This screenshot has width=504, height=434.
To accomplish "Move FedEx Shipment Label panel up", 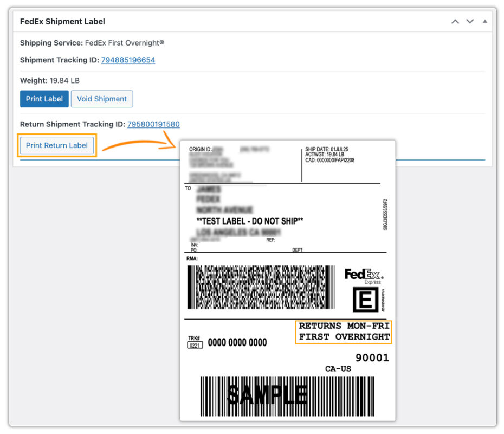I will coord(455,22).
